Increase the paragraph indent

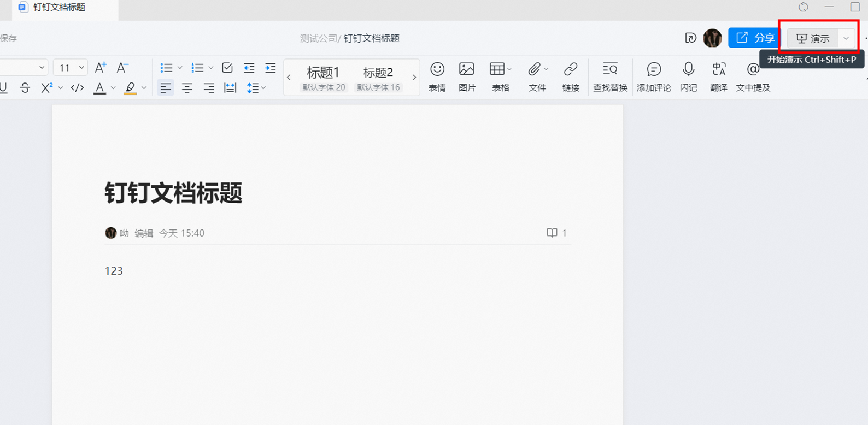pos(271,68)
